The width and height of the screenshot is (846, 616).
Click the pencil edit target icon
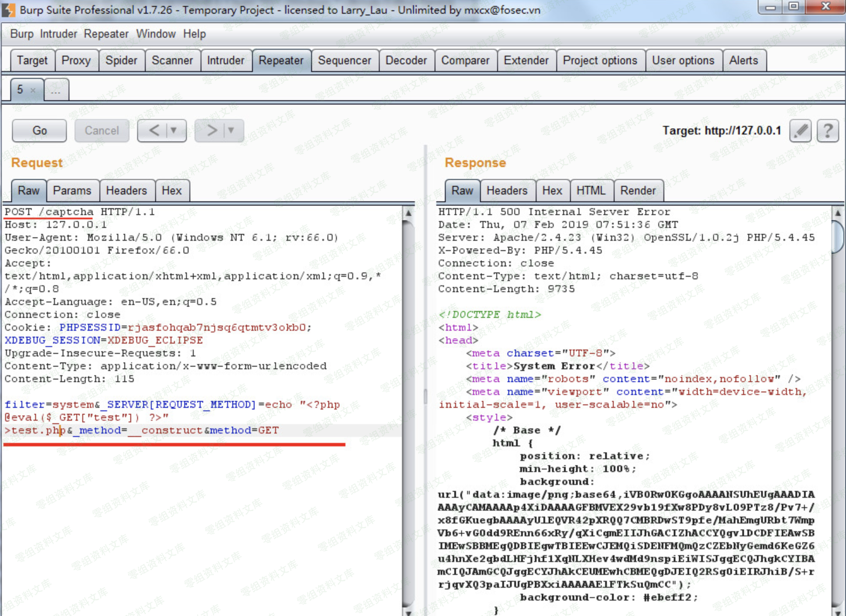[800, 131]
